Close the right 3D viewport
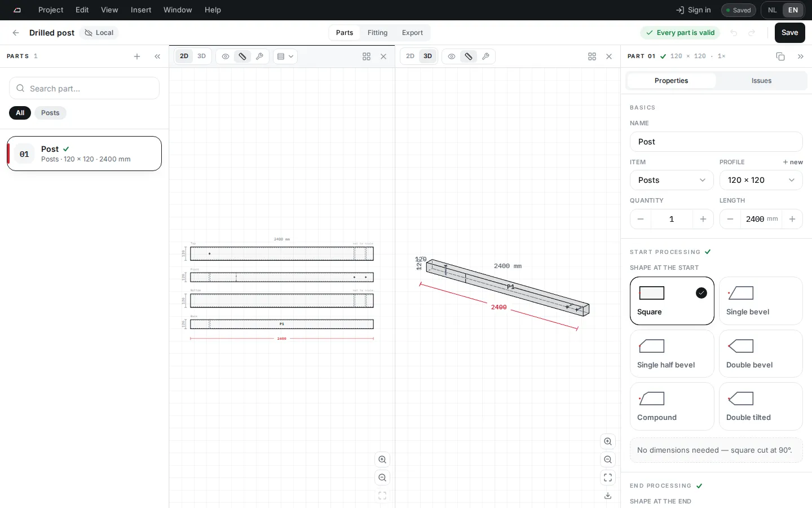The width and height of the screenshot is (812, 508). pyautogui.click(x=609, y=56)
